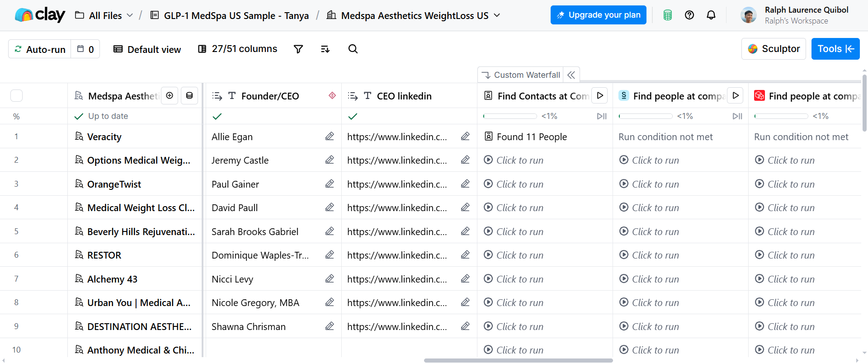Open the 27/51 columns picker
Screen dimensions: 868x363
pyautogui.click(x=238, y=49)
